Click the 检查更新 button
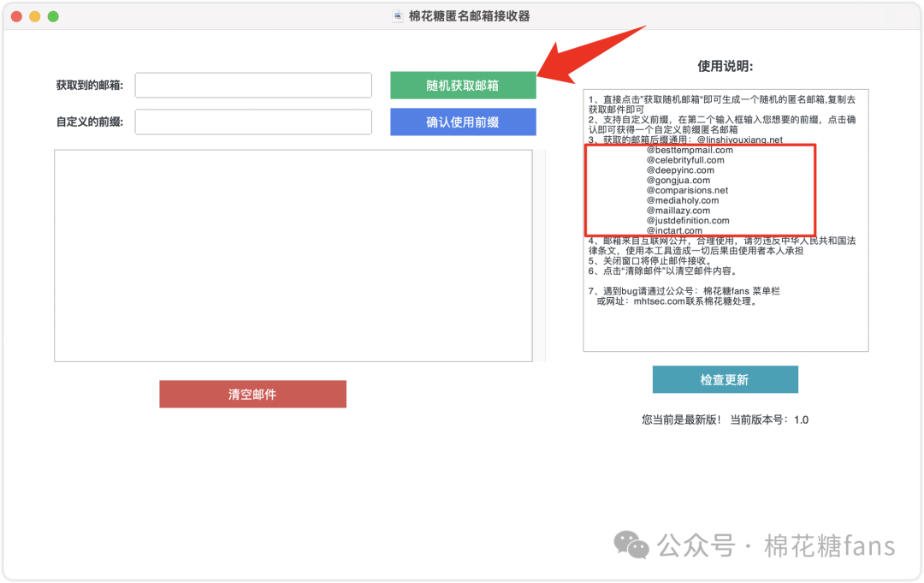The height and width of the screenshot is (583, 924). pos(725,379)
